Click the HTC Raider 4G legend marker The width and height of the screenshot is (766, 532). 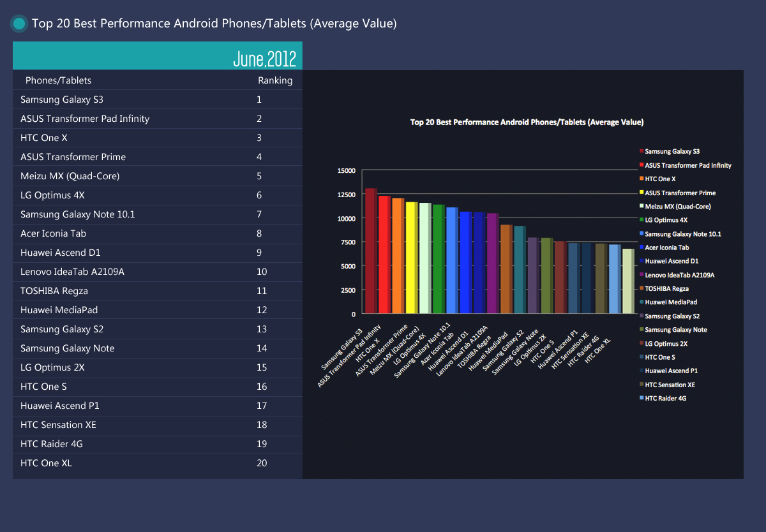click(641, 399)
